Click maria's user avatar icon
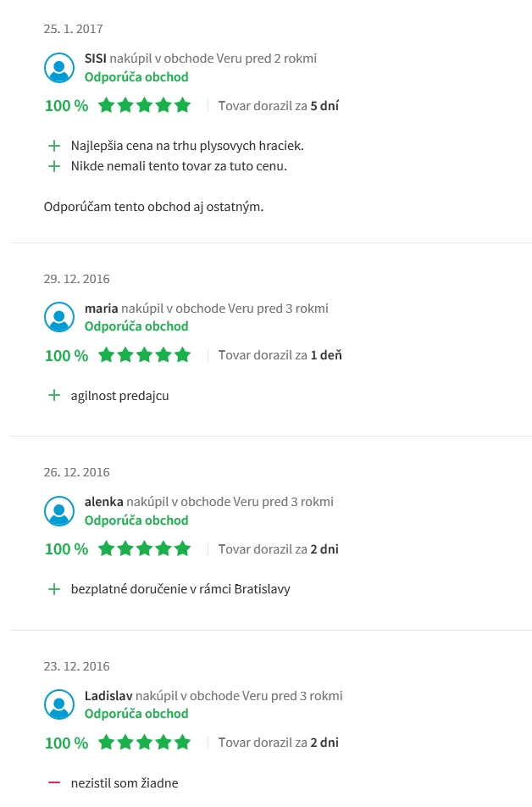The width and height of the screenshot is (532, 807). point(59,317)
